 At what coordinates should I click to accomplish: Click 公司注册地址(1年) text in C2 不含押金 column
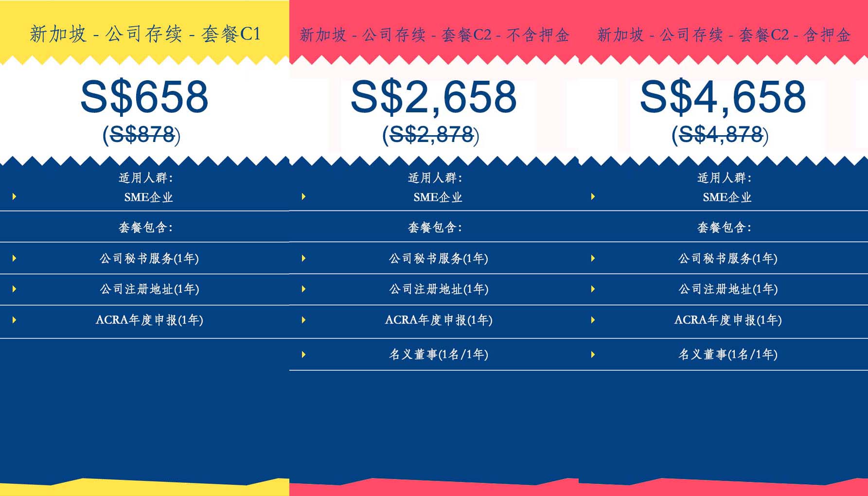(439, 289)
